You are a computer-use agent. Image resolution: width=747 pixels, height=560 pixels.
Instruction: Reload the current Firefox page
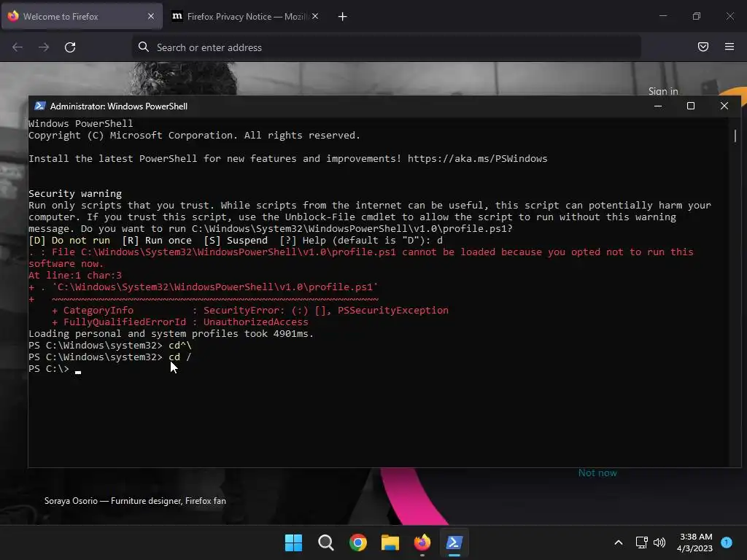[x=70, y=47]
